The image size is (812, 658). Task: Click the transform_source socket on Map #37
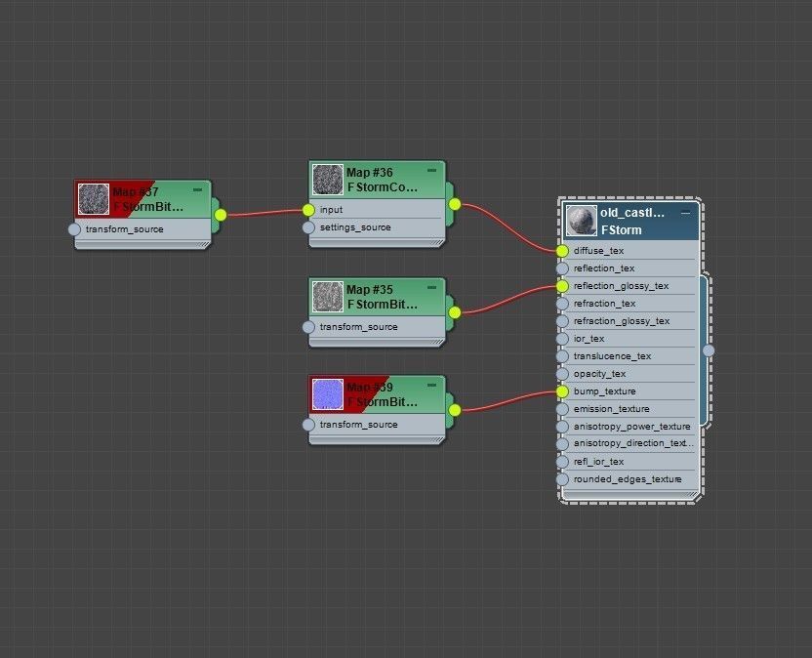tap(74, 229)
